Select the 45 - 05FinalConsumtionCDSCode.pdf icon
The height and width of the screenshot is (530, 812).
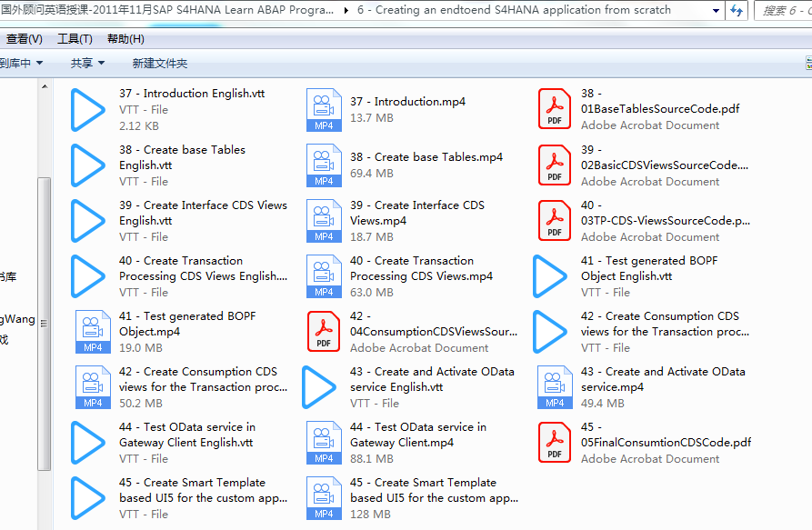pyautogui.click(x=555, y=442)
